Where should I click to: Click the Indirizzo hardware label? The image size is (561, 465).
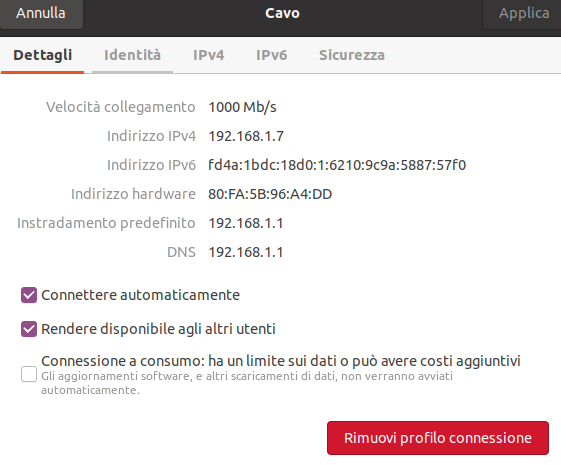pyautogui.click(x=133, y=194)
